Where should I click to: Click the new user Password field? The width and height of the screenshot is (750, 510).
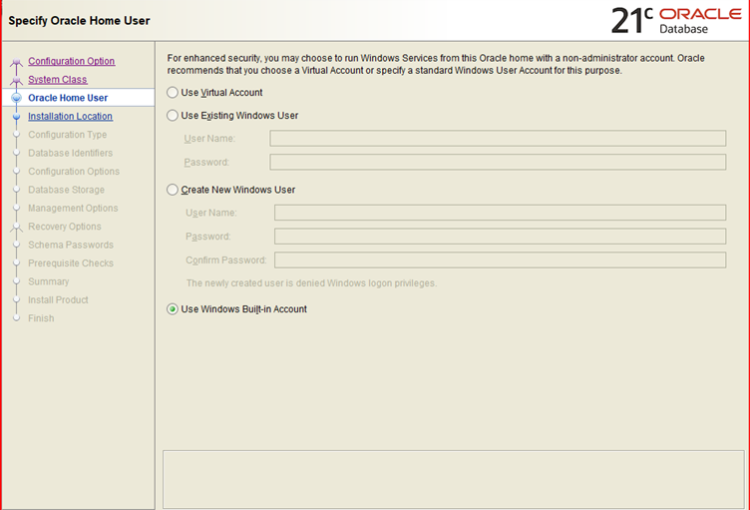click(499, 236)
